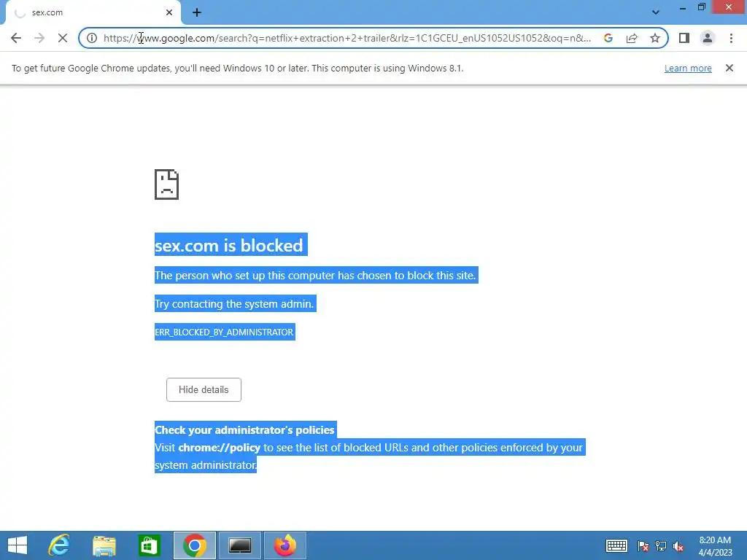Click the address bar URL field
Screen dimensions: 747x560
point(347,38)
